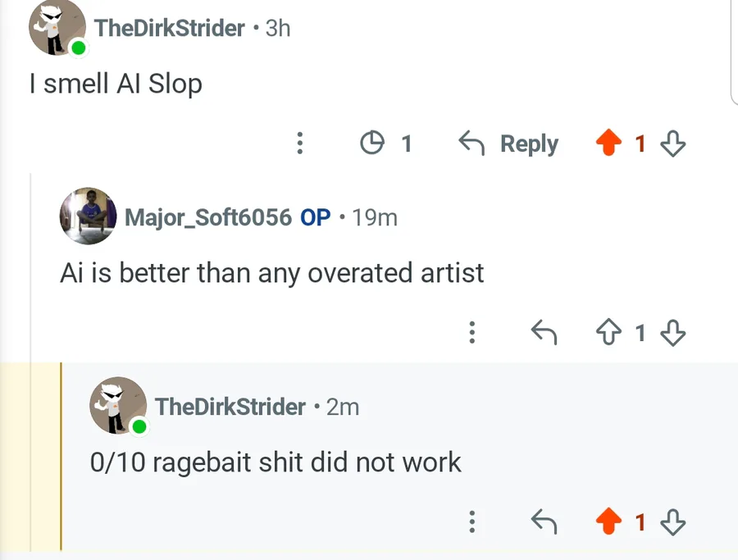Open TheDirkStrider username on 2m reply

[x=230, y=406]
